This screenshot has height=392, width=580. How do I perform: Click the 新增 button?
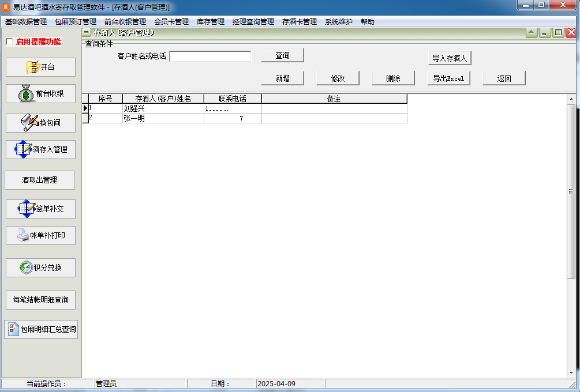click(x=282, y=78)
